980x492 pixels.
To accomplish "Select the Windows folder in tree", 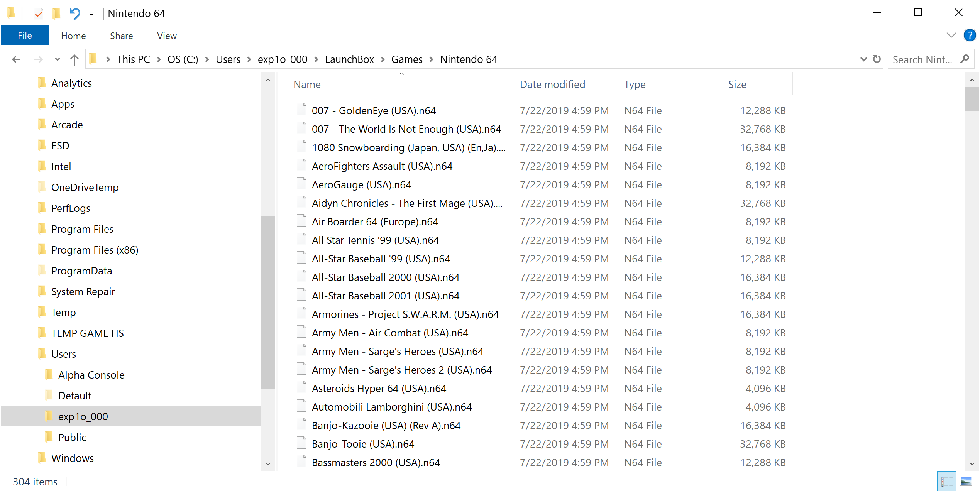I will [73, 458].
